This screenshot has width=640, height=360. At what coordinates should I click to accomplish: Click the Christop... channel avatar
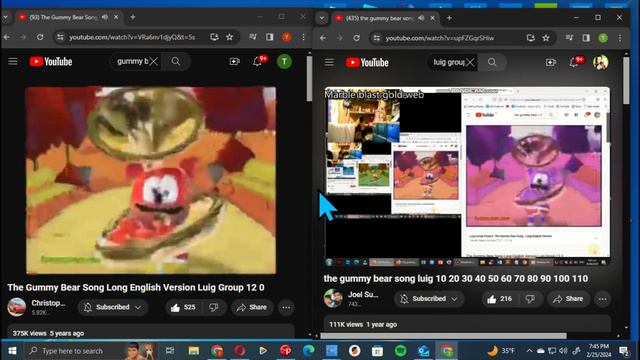17,307
